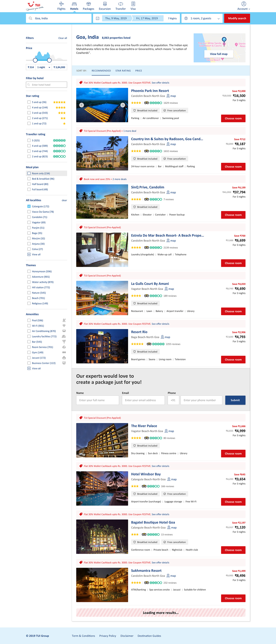The image size is (276, 644).
Task: Click the calendar icon beside check-in date
Action: click(98, 18)
